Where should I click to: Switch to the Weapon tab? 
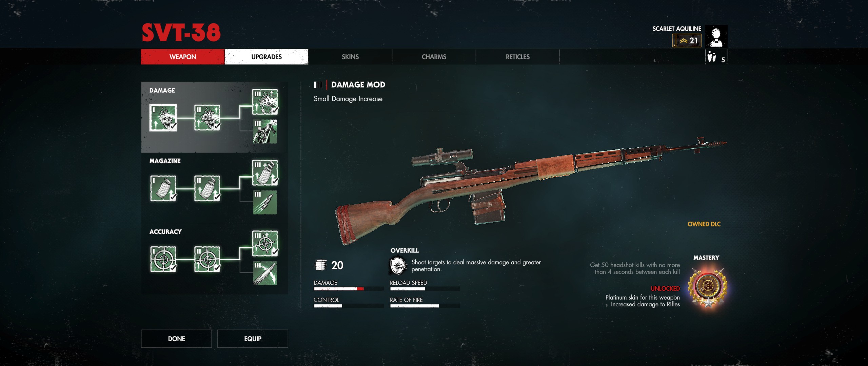coord(183,57)
